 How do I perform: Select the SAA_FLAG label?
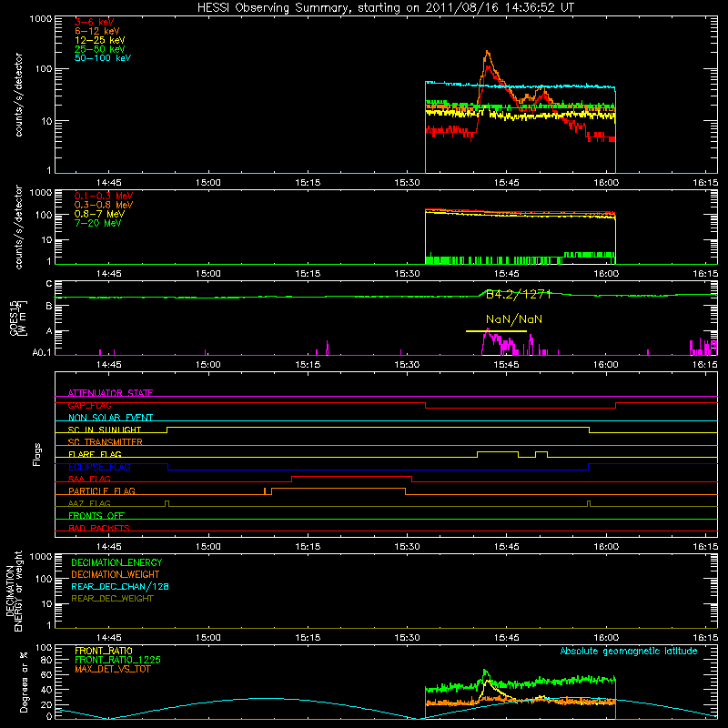[x=89, y=479]
